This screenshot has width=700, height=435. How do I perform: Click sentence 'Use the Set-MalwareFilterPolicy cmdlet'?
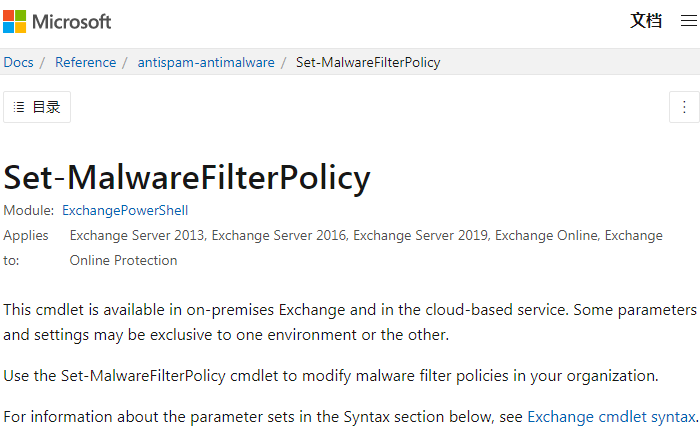pyautogui.click(x=331, y=376)
